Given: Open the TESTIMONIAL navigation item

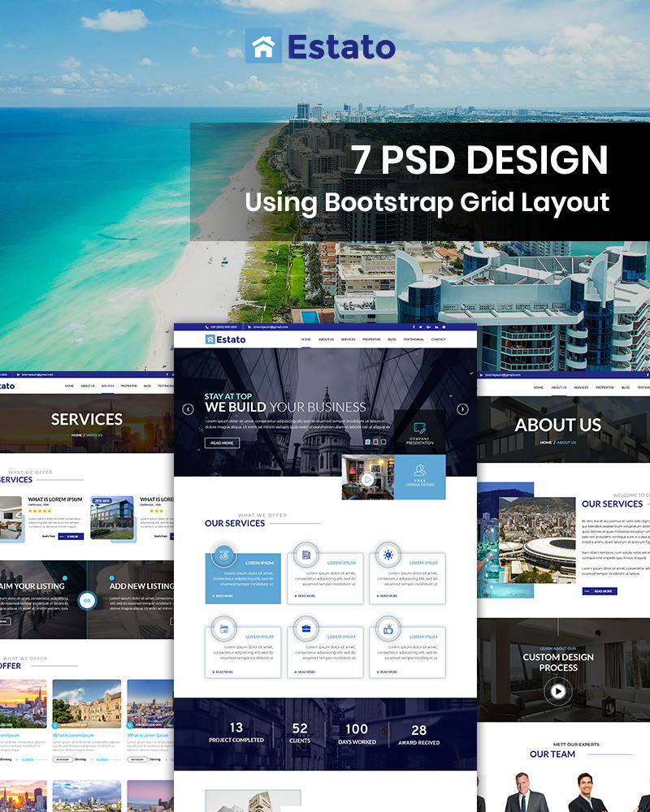Looking at the screenshot, I should (413, 338).
